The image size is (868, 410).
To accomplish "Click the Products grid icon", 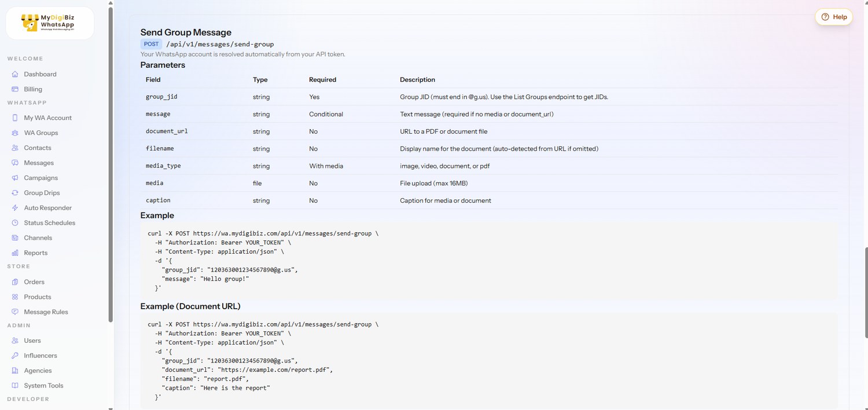I will 15,297.
